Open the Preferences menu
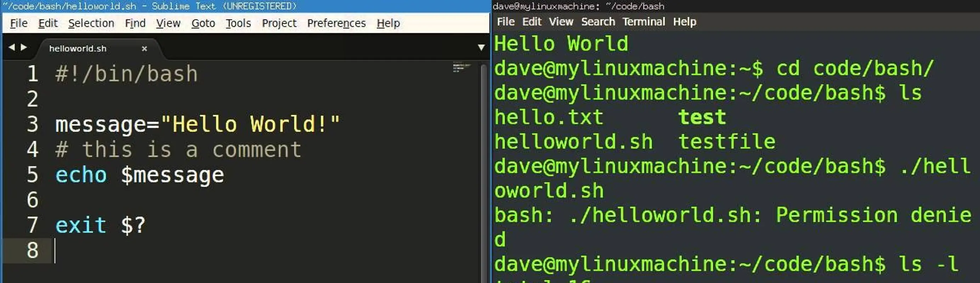The height and width of the screenshot is (283, 980). point(336,23)
